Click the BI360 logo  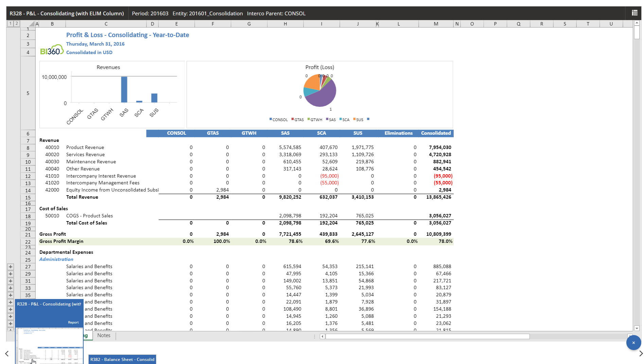click(x=52, y=50)
